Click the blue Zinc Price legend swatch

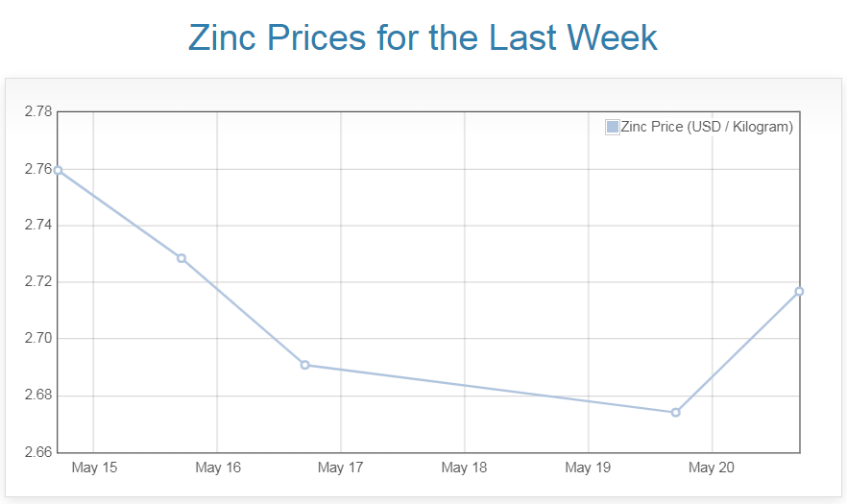[x=612, y=127]
